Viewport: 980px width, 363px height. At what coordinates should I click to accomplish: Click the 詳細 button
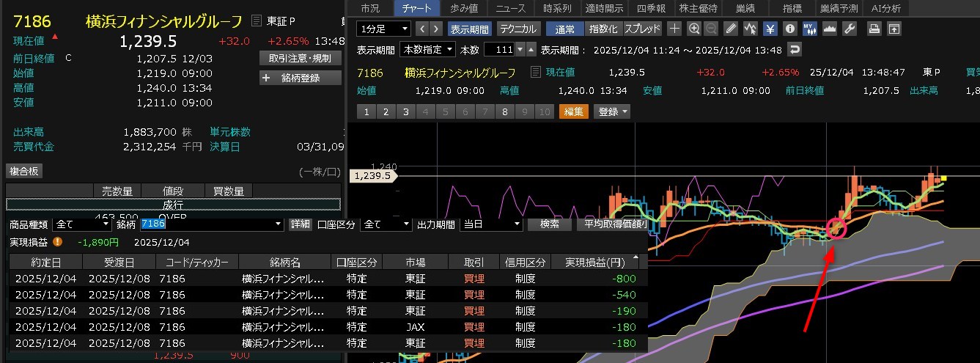301,224
